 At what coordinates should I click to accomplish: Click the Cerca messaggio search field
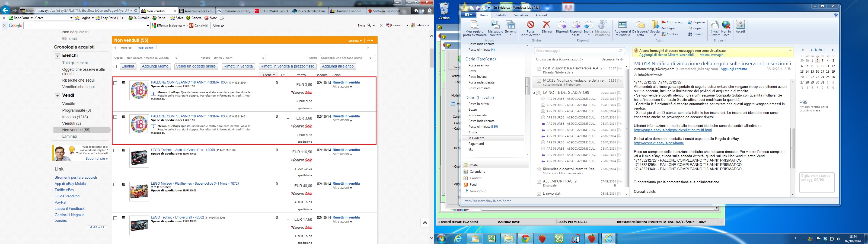point(579,51)
